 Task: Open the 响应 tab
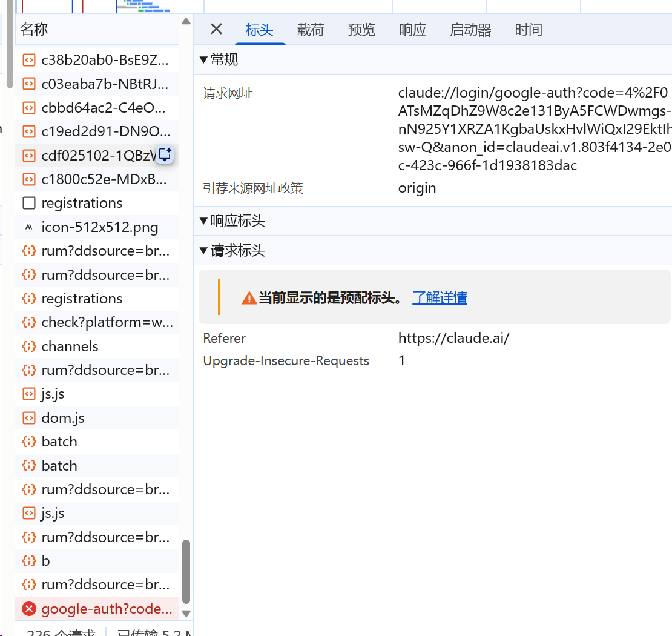[413, 30]
